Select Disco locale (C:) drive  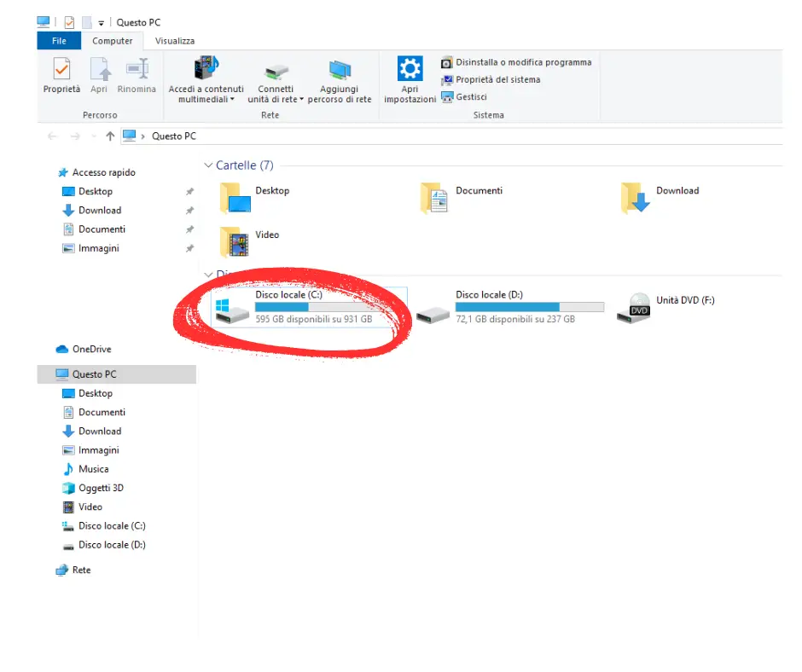309,307
